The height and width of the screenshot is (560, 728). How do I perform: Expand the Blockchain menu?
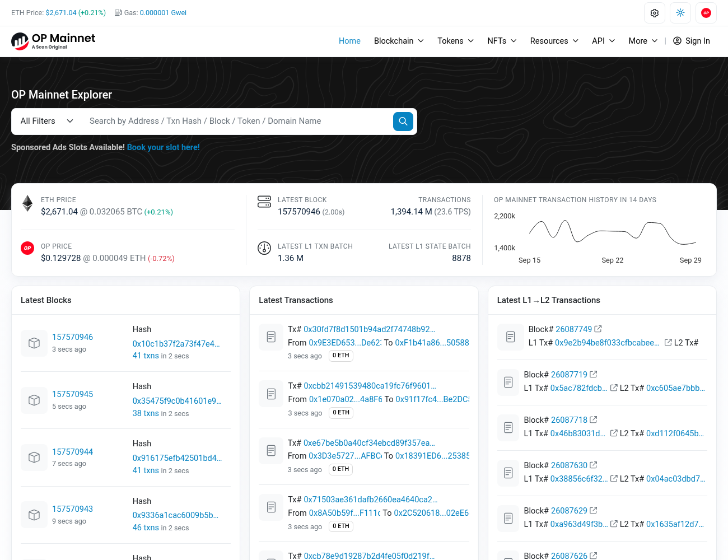[399, 41]
